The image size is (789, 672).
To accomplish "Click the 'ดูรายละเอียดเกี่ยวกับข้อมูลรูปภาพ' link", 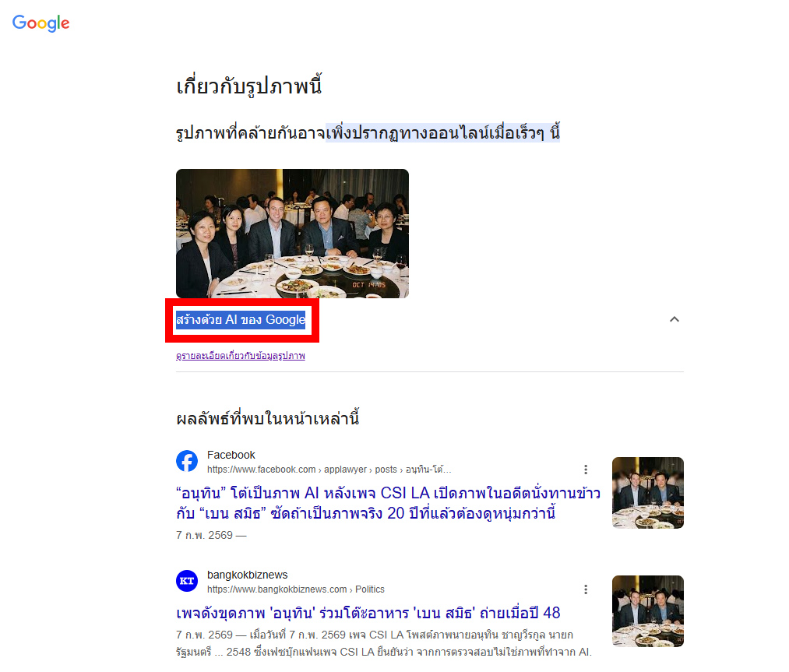I will [x=241, y=356].
